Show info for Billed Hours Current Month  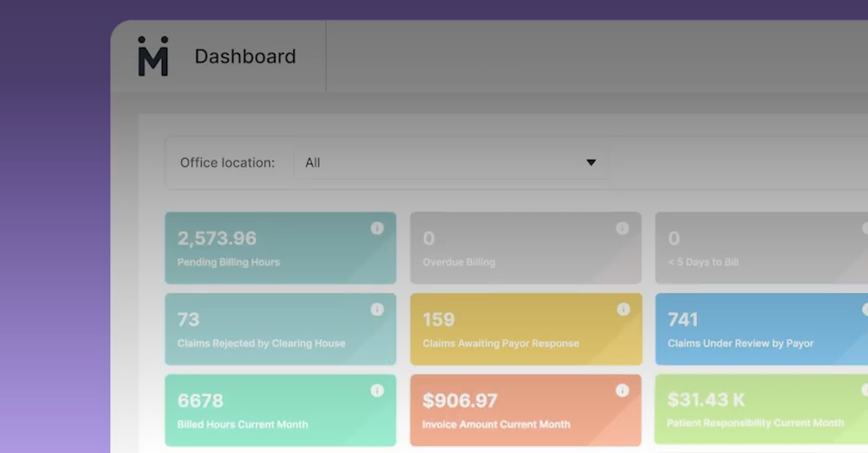click(x=377, y=390)
